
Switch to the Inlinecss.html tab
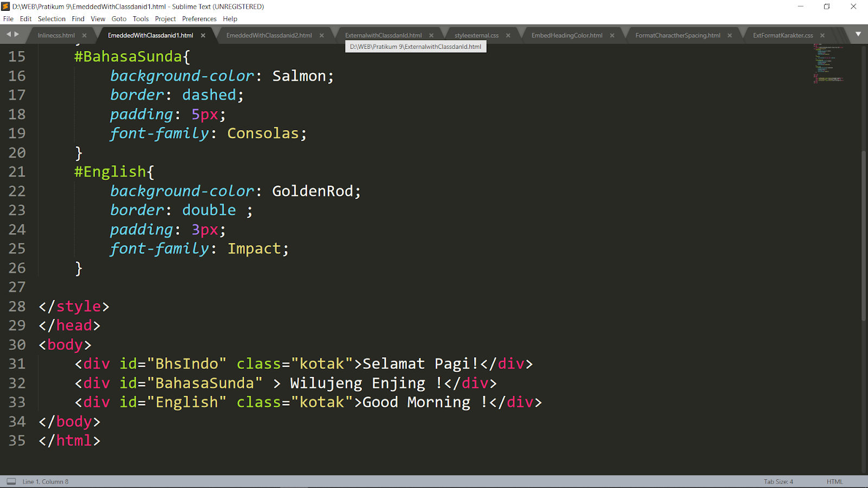click(56, 35)
